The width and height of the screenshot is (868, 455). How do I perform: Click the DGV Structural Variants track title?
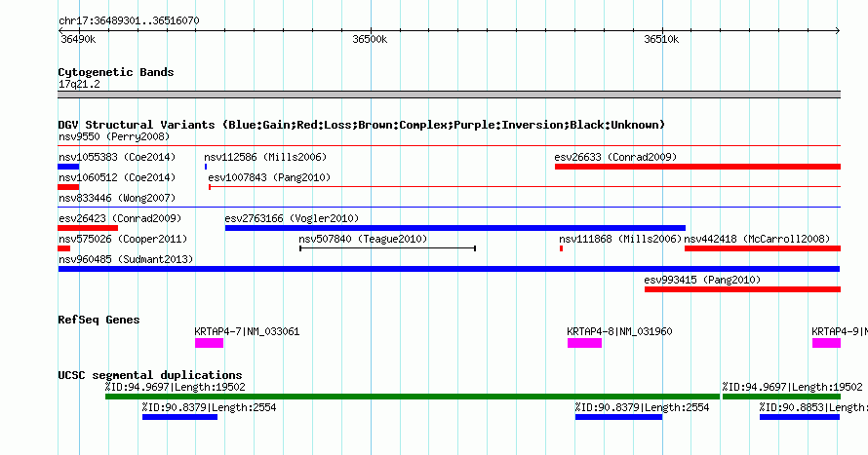coord(361,125)
